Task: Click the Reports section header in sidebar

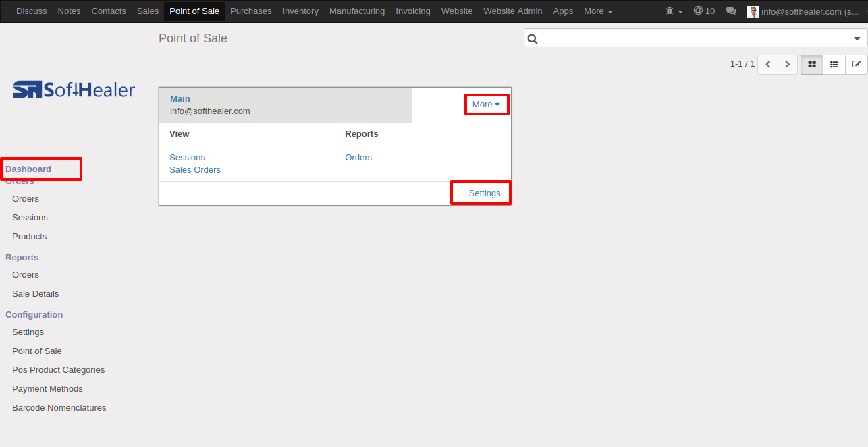Action: pyautogui.click(x=22, y=258)
